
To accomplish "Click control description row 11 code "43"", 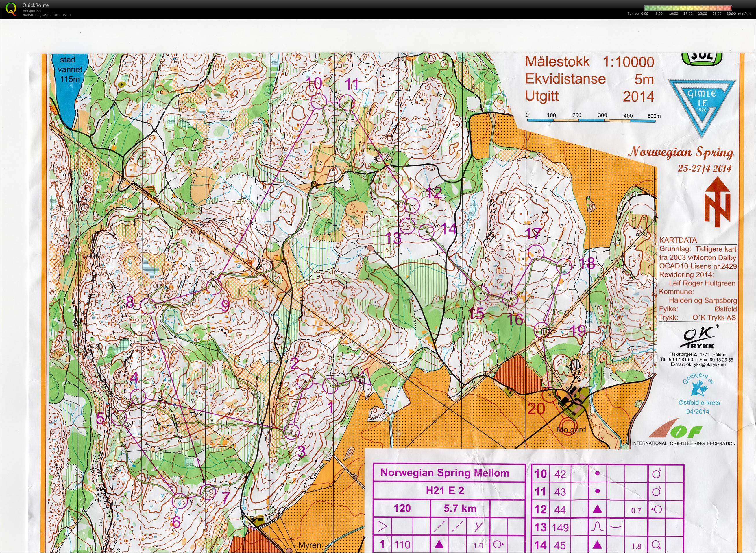I will pos(560,492).
